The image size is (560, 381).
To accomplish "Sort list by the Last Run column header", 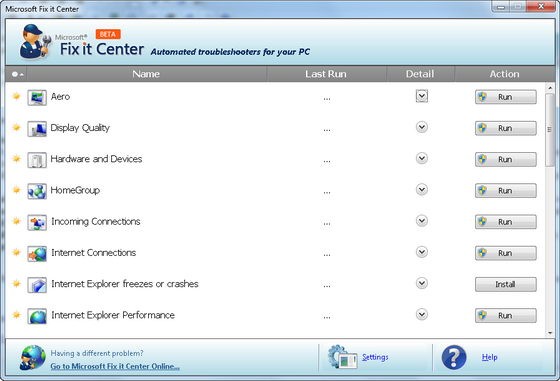I will 326,74.
